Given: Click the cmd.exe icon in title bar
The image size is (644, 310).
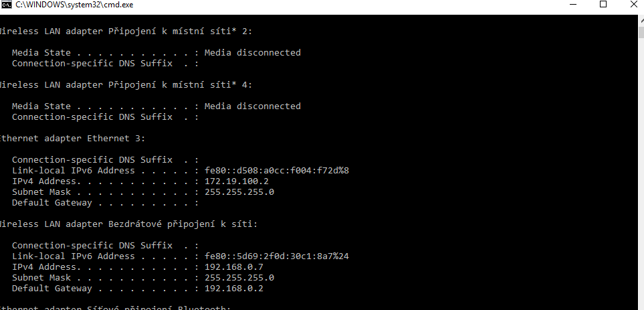Looking at the screenshot, I should [x=7, y=5].
